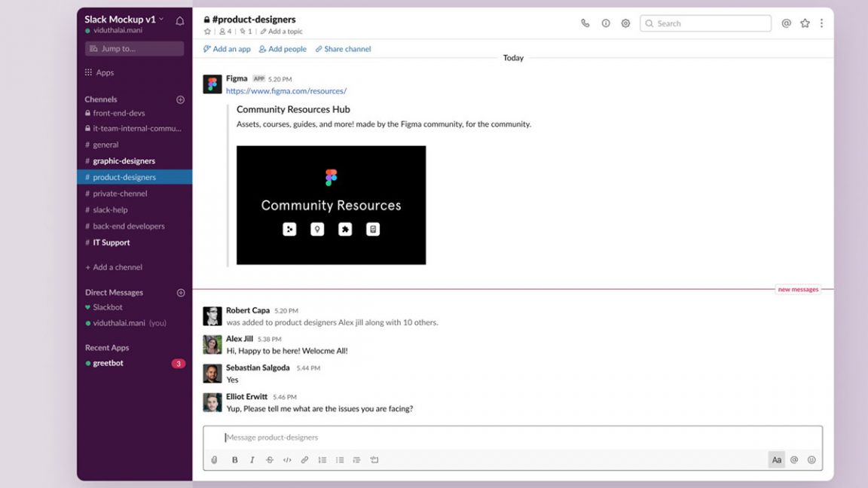Toggle inline code formatting
The width and height of the screenshot is (868, 488).
pos(287,460)
